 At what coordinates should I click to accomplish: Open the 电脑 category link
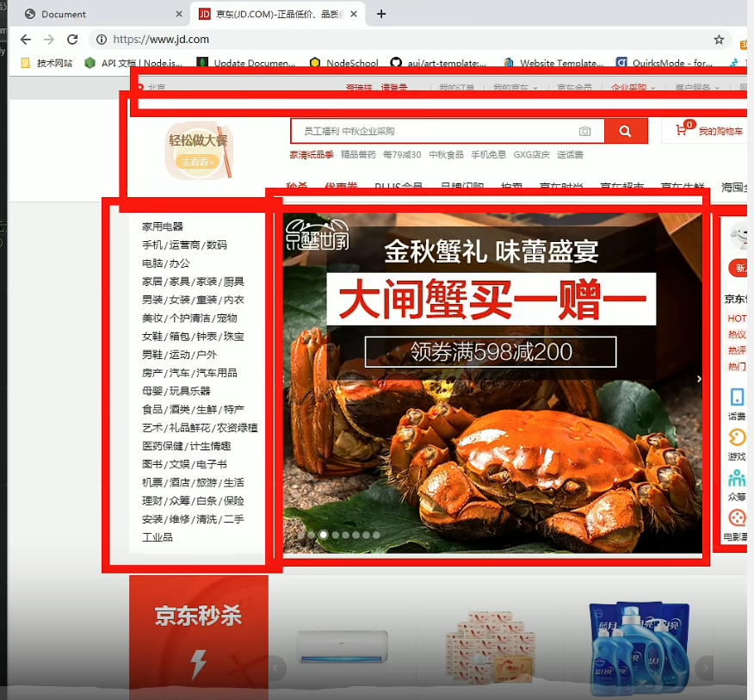pos(152,263)
